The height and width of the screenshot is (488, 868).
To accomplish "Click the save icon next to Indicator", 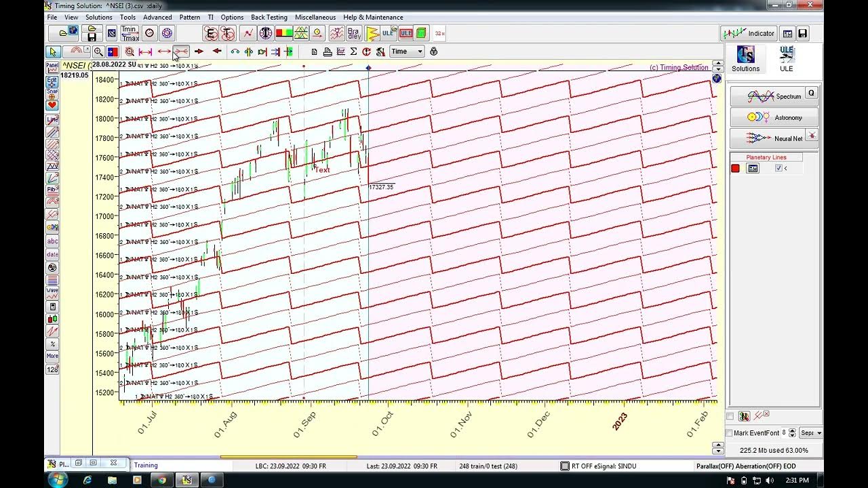I will click(x=802, y=33).
